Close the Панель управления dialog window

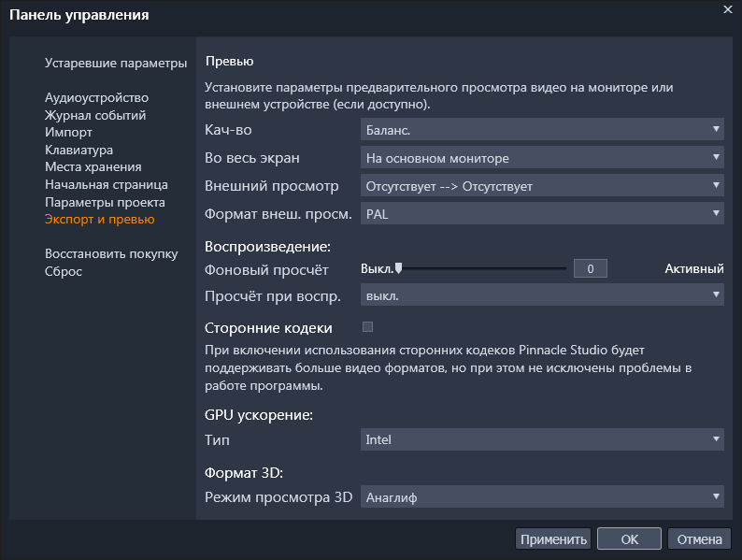(x=727, y=9)
